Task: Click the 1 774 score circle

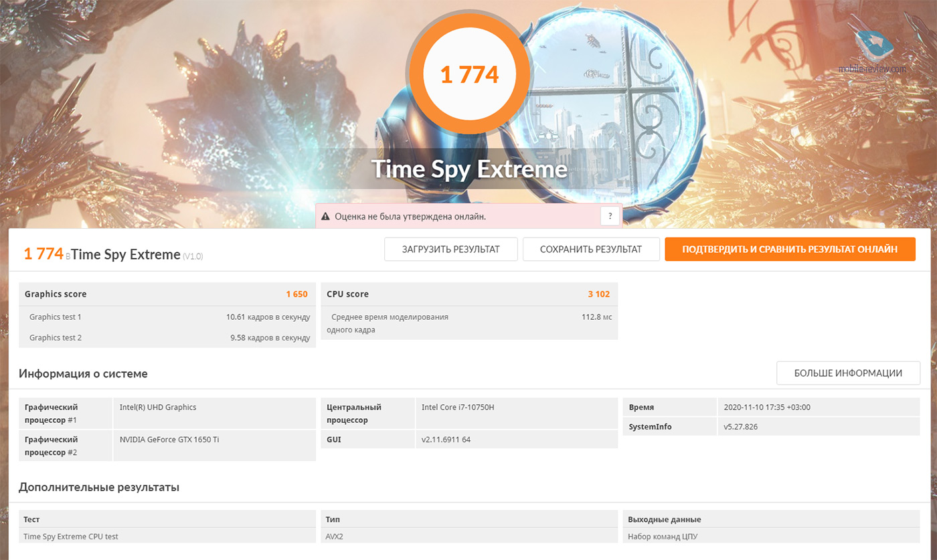Action: click(x=469, y=74)
